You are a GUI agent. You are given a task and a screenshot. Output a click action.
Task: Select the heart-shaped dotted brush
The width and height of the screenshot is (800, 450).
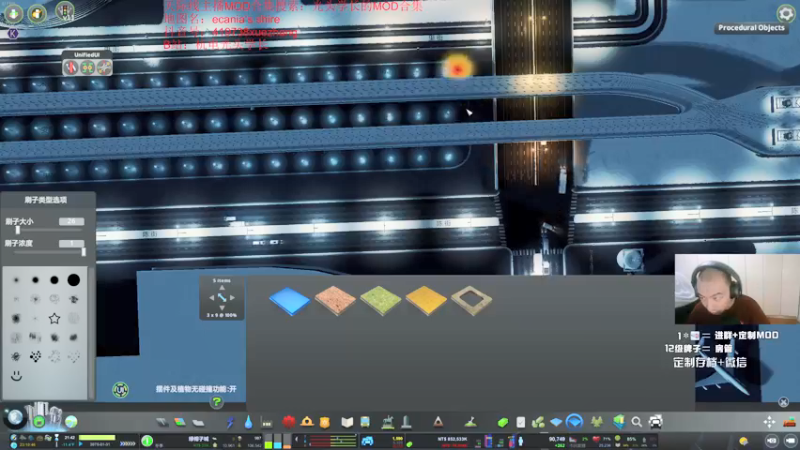pyautogui.click(x=35, y=357)
